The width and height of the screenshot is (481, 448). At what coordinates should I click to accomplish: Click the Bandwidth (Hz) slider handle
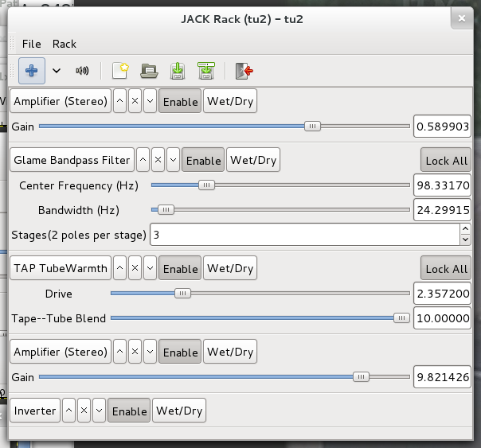pyautogui.click(x=166, y=209)
